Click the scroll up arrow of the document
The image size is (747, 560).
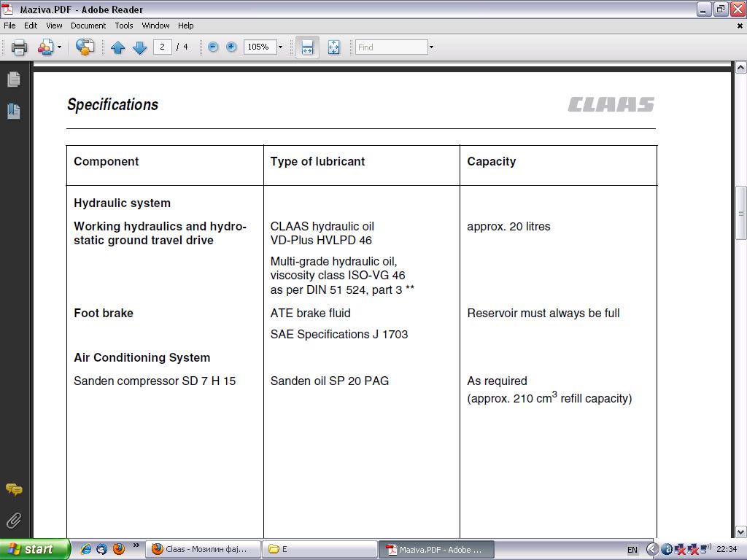[x=740, y=68]
